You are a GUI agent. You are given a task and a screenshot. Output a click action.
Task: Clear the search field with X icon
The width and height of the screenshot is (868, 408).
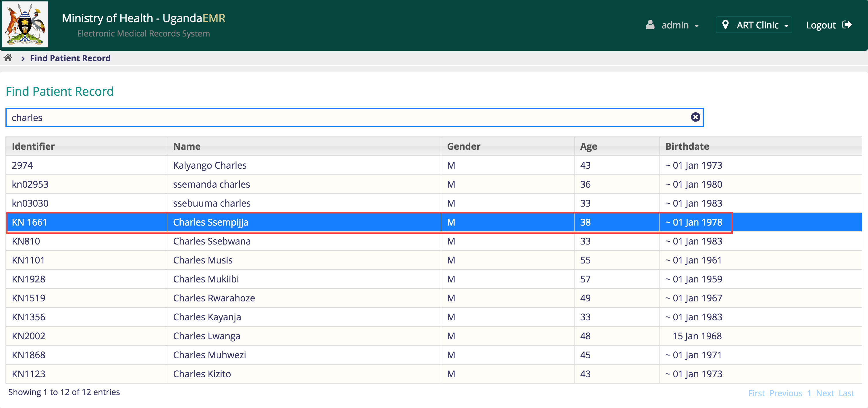tap(695, 117)
